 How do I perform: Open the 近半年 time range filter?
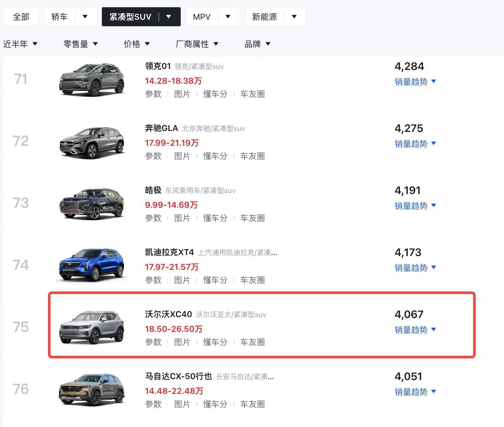(20, 44)
